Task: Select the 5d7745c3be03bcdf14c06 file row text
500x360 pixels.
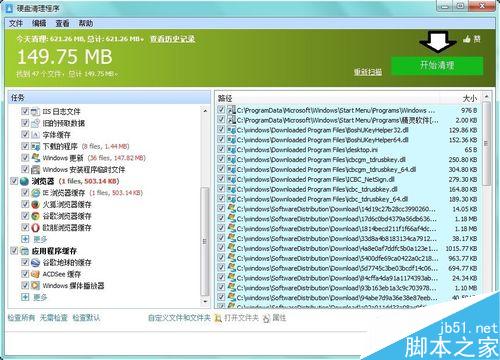Action: point(337,268)
